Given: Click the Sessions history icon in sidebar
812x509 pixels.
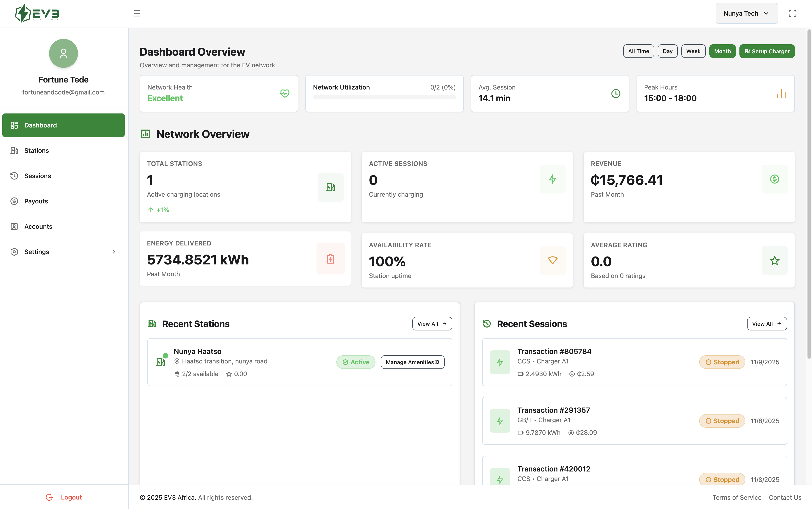Looking at the screenshot, I should (14, 176).
